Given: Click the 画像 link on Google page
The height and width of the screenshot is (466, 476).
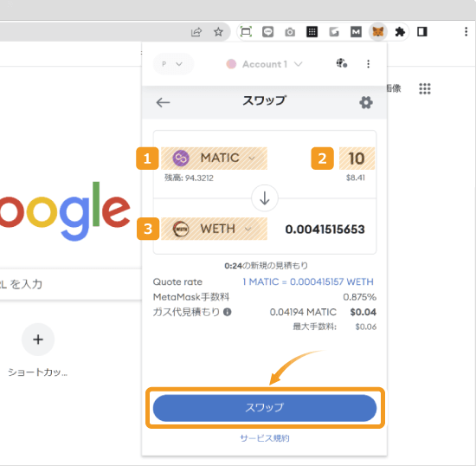Looking at the screenshot, I should 394,88.
